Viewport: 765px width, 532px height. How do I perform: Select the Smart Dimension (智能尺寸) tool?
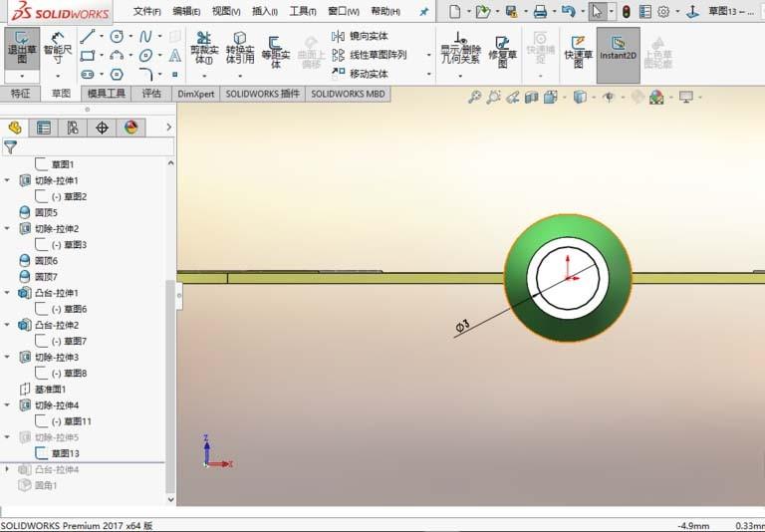coord(58,49)
